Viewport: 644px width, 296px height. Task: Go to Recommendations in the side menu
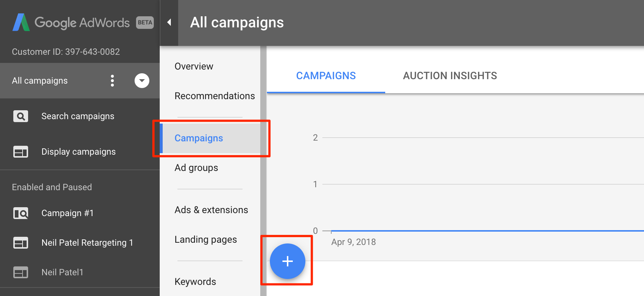pyautogui.click(x=214, y=96)
